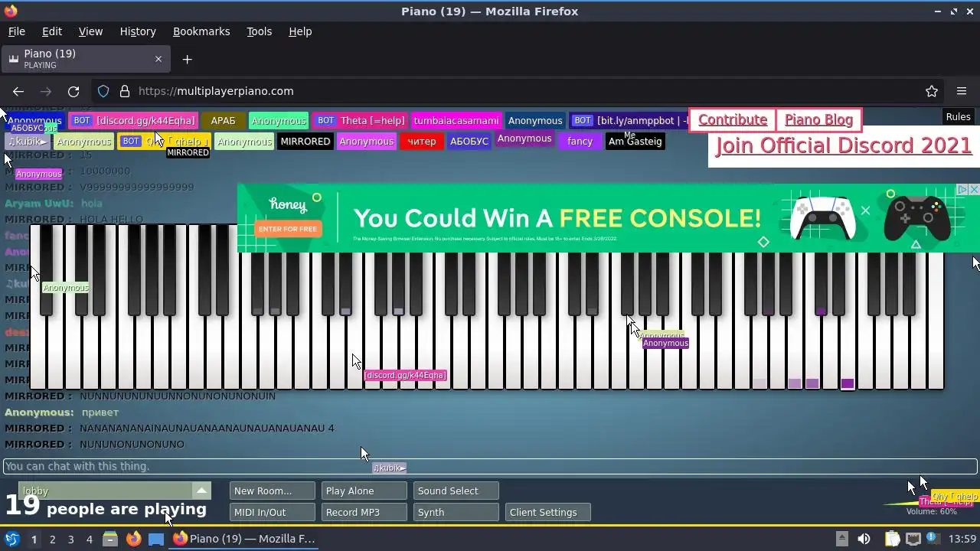
Task: Close the Piano (19) tab
Action: click(x=158, y=59)
